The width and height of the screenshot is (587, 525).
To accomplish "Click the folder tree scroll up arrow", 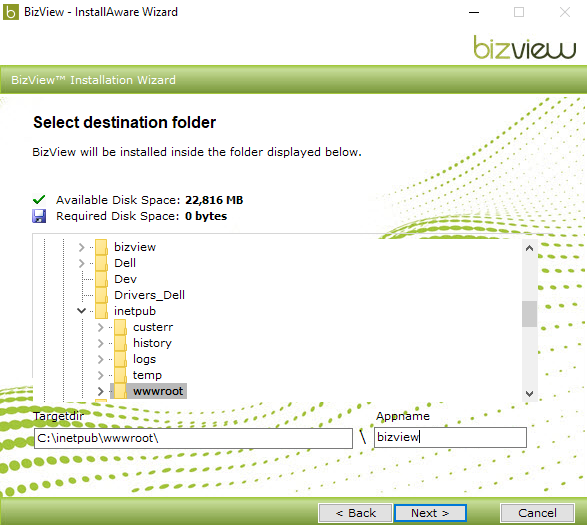I will point(529,248).
